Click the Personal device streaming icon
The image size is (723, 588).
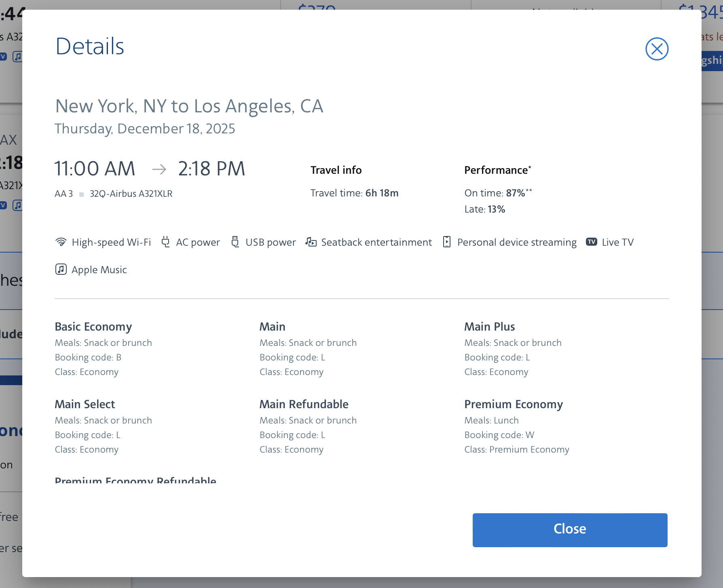[x=447, y=242]
